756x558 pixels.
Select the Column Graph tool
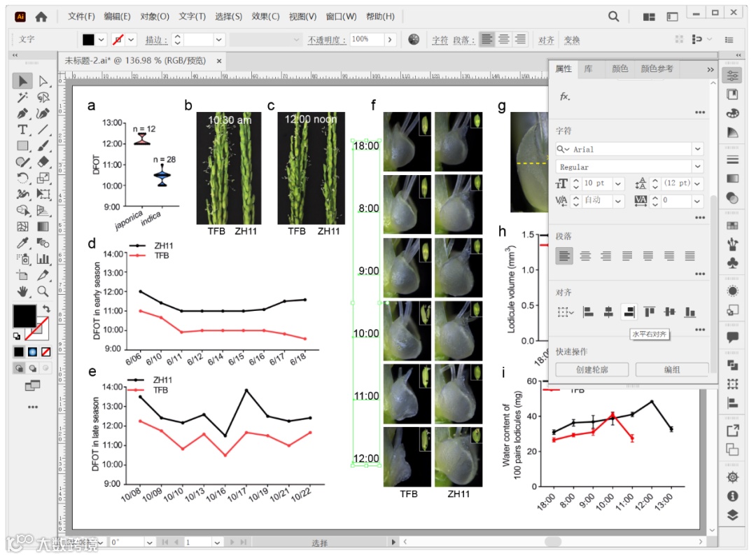pyautogui.click(x=43, y=259)
